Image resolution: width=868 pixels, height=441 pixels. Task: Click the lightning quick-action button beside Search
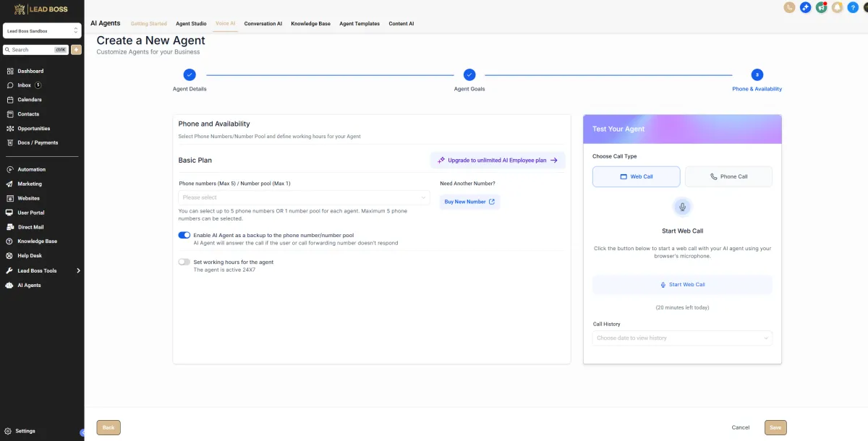[x=76, y=50]
